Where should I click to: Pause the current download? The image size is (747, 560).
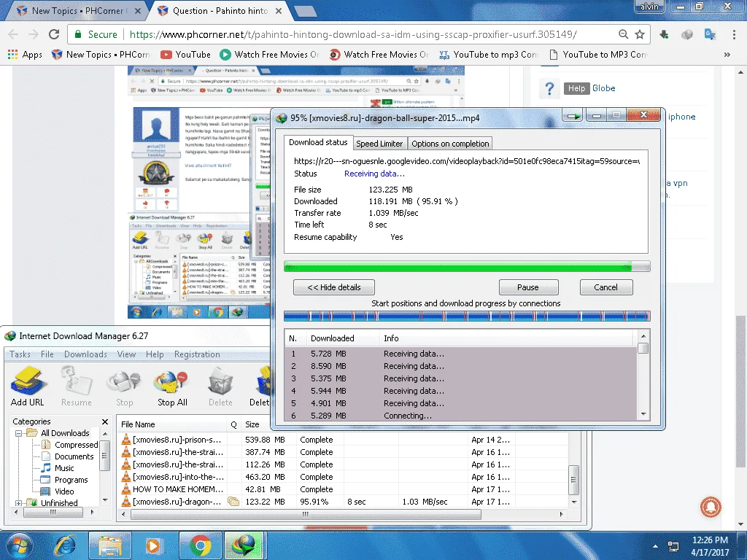[528, 287]
